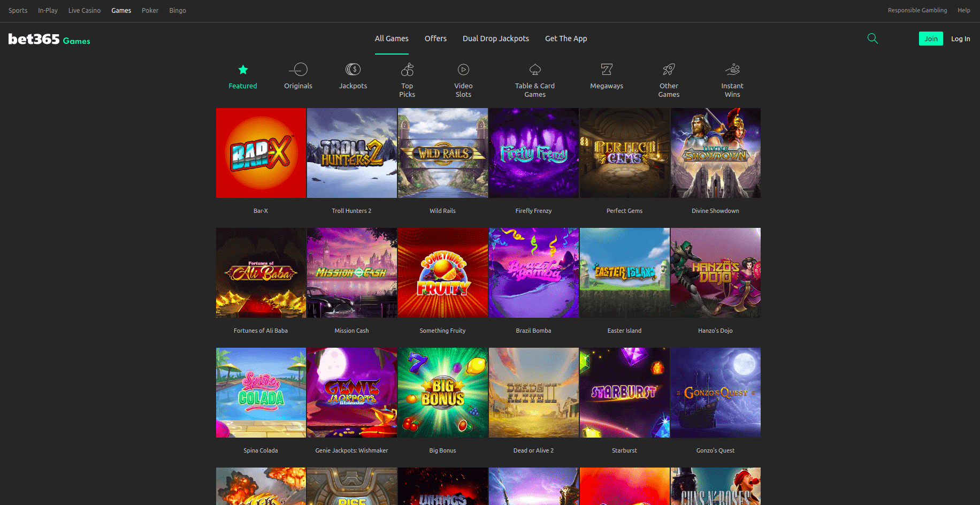Open the Perfect Gems game thumbnail

pyautogui.click(x=625, y=153)
